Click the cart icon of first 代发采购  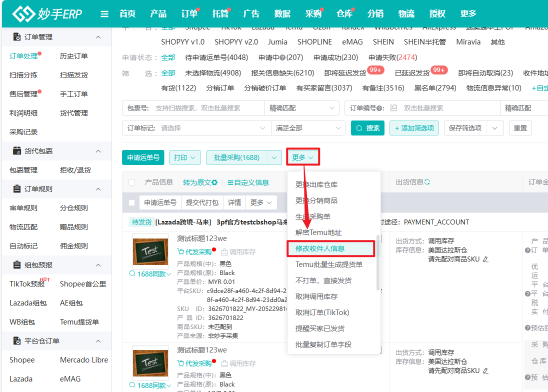pos(180,252)
